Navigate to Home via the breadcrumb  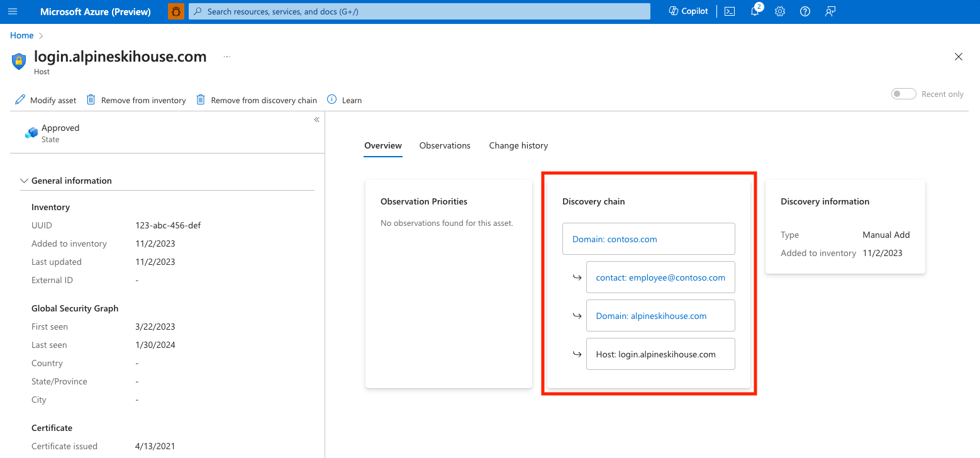tap(21, 35)
